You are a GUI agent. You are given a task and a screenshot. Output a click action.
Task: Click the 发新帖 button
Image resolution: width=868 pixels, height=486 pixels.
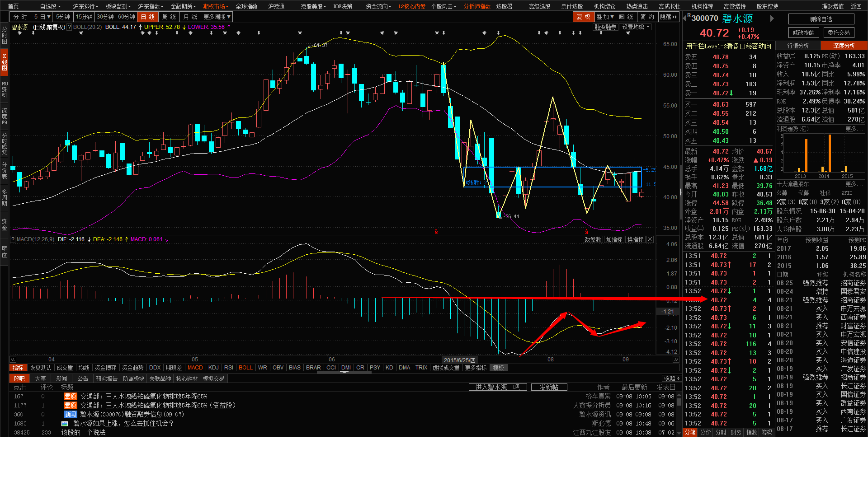click(549, 387)
